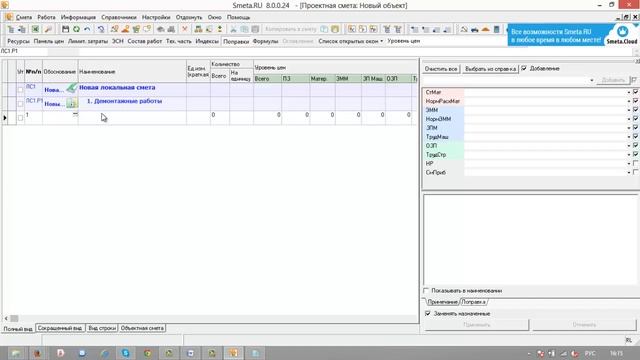Click Выбрать из справочника button

pyautogui.click(x=490, y=69)
